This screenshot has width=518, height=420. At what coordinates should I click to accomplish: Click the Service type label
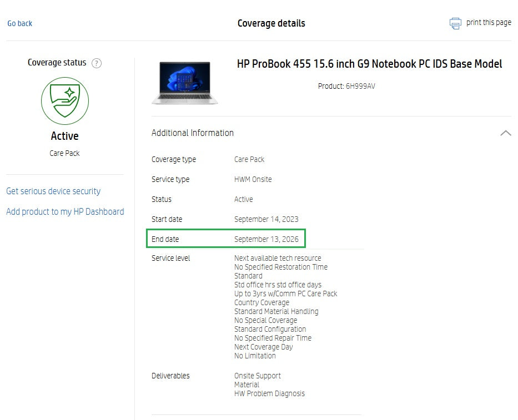coord(170,179)
